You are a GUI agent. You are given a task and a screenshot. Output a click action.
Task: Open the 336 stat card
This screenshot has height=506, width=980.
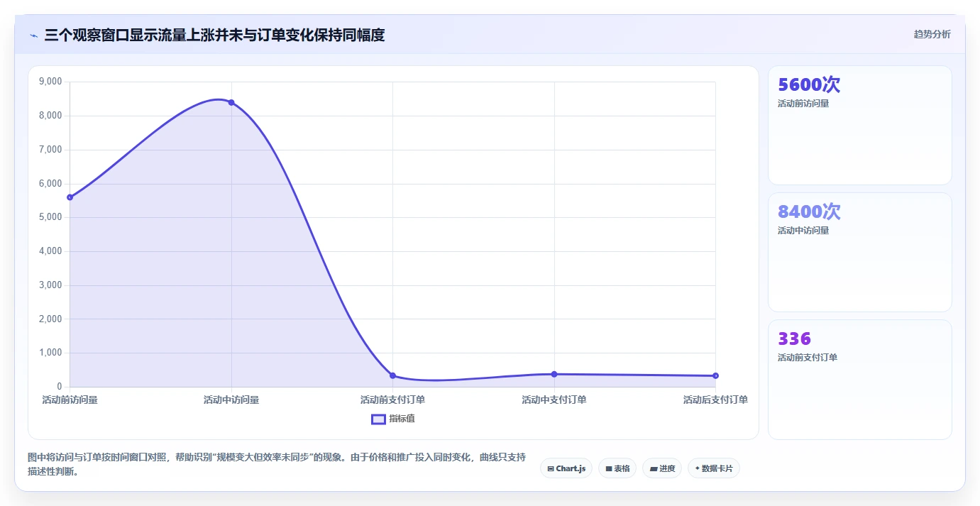click(859, 380)
